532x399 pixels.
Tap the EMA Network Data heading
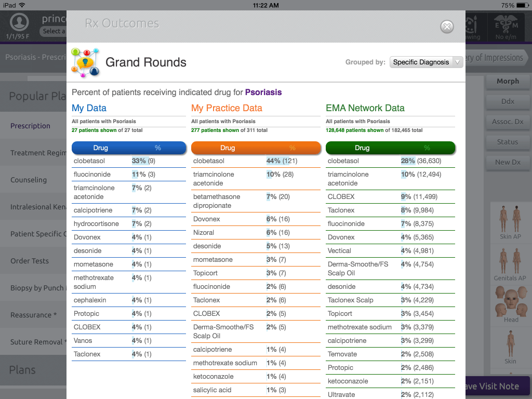(365, 108)
